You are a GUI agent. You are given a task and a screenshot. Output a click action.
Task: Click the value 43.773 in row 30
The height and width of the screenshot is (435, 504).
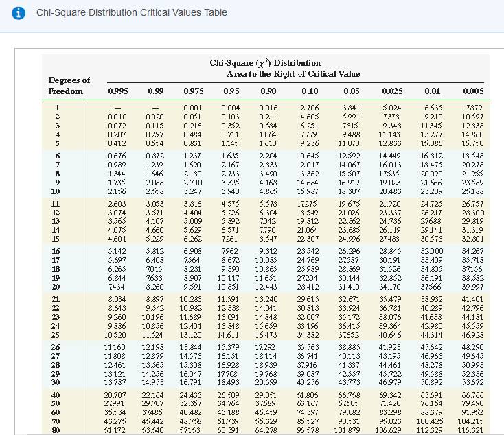tap(349, 383)
